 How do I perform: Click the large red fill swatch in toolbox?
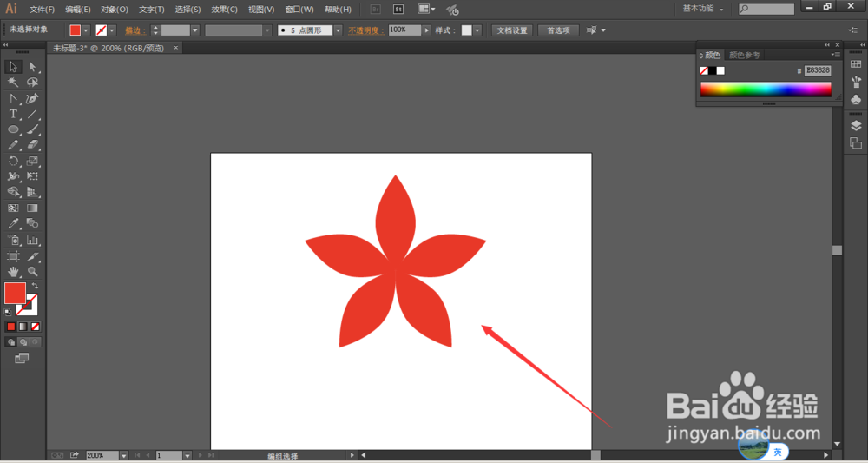pos(15,293)
